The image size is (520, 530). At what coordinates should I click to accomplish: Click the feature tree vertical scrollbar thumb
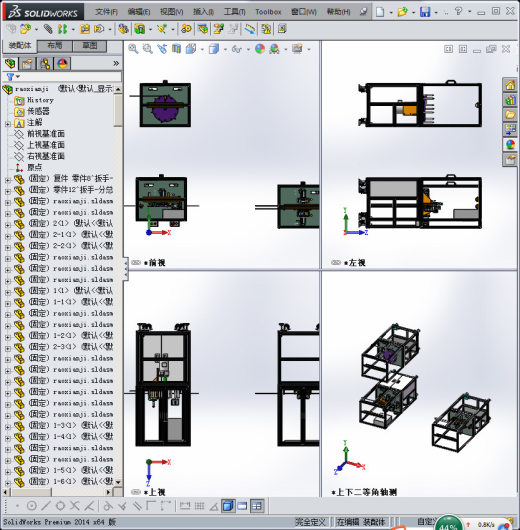118,110
